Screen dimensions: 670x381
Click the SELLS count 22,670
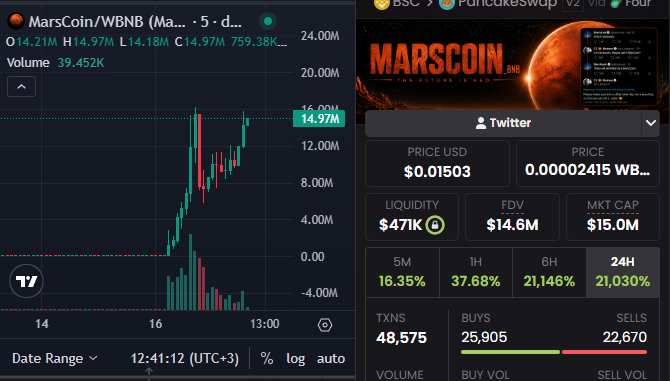pos(625,337)
